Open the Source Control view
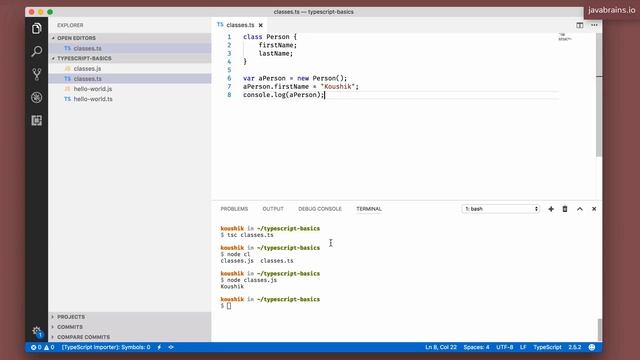The width and height of the screenshot is (640, 360). pyautogui.click(x=36, y=74)
